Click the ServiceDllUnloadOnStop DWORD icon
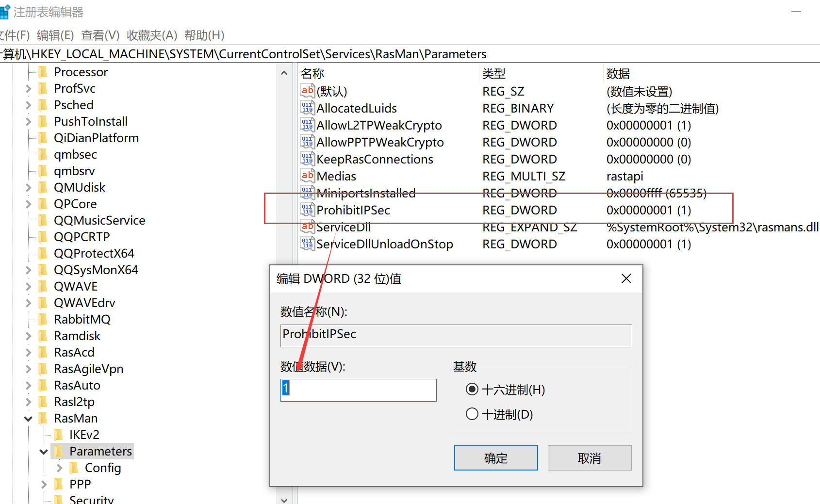Viewport: 820px width, 504px height. 307,244
